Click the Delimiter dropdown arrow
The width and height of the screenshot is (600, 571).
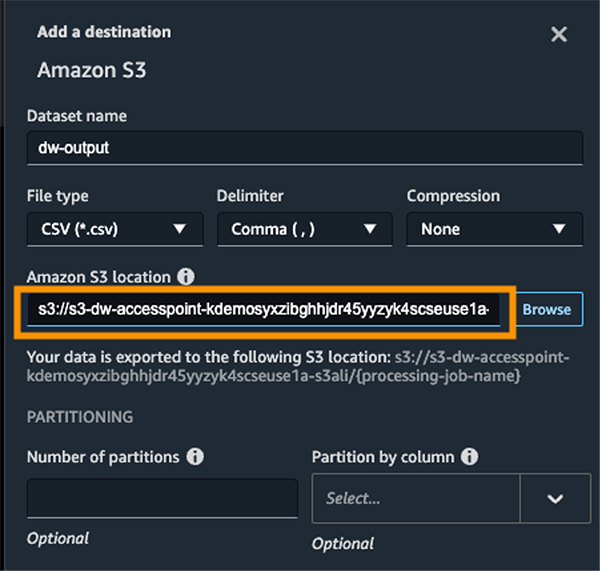370,229
